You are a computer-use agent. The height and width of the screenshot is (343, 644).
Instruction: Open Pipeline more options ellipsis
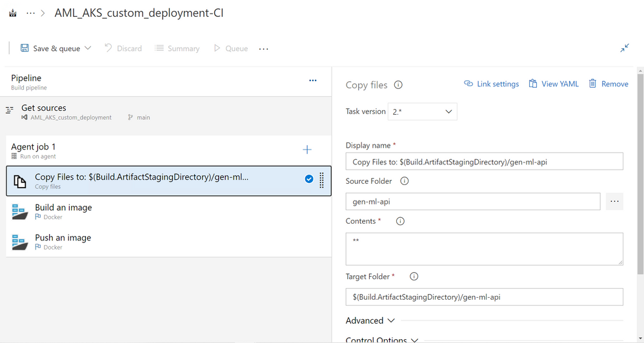(x=313, y=81)
